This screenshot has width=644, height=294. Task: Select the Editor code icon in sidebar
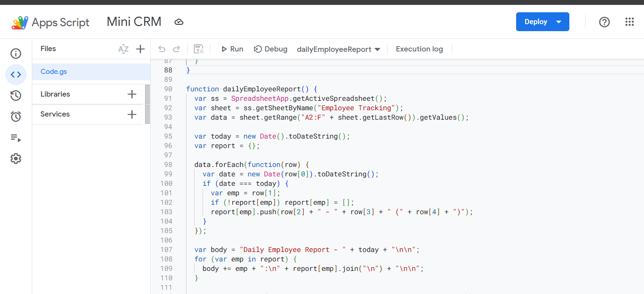pyautogui.click(x=16, y=75)
